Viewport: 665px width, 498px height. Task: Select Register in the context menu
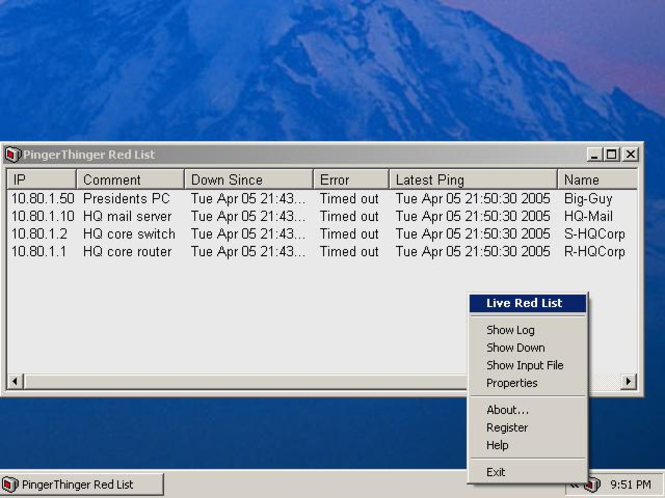point(528,428)
